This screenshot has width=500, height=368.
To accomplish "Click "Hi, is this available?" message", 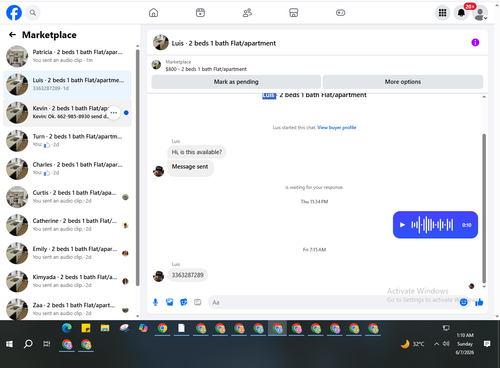I will 197,152.
